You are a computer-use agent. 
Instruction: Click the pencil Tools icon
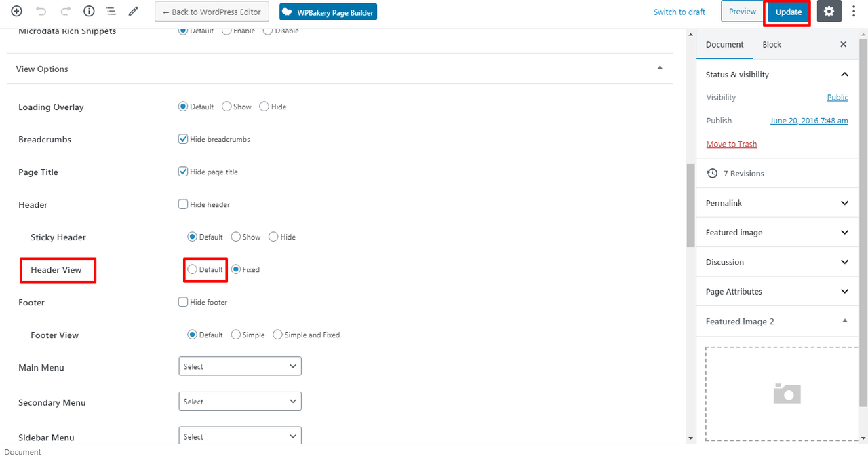134,12
